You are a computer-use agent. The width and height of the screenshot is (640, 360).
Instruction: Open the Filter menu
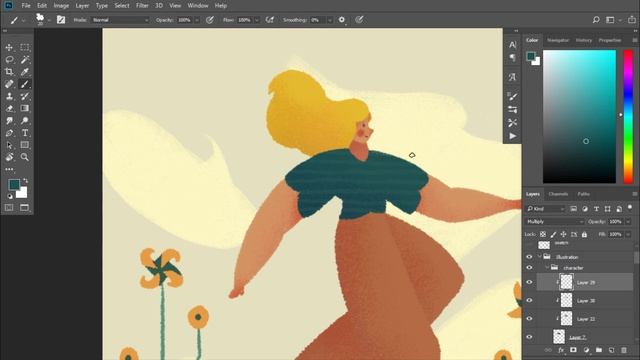point(142,6)
